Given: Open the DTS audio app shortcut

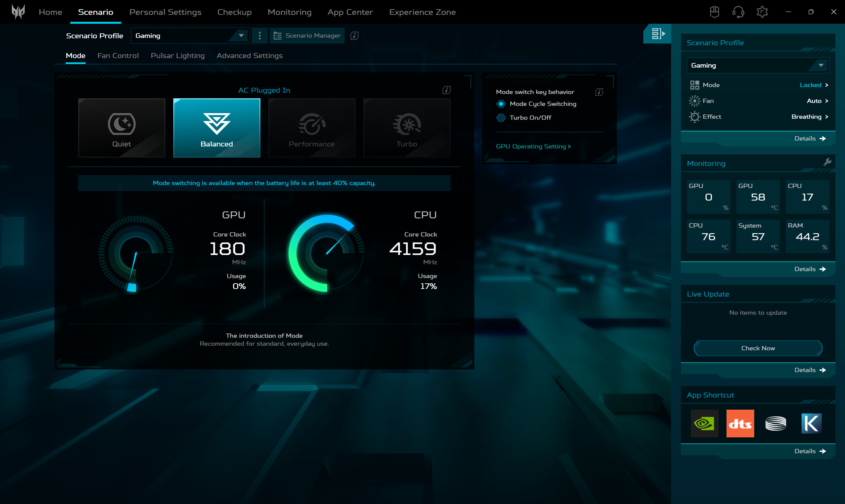Looking at the screenshot, I should pyautogui.click(x=740, y=423).
